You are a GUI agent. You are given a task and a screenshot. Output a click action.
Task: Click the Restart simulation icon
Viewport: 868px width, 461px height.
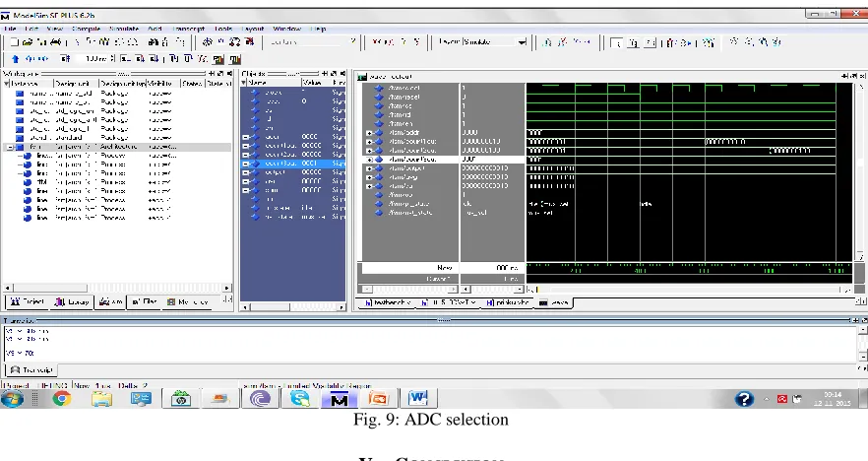pyautogui.click(x=65, y=59)
